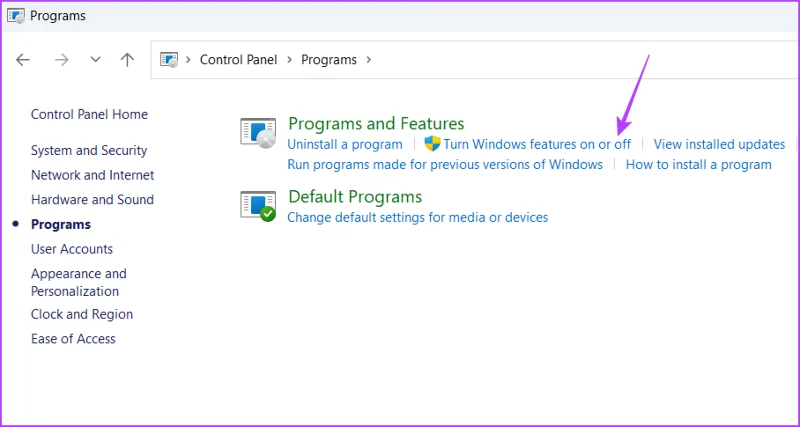Open User Accounts category
Viewport: 800px width, 427px height.
[x=72, y=249]
